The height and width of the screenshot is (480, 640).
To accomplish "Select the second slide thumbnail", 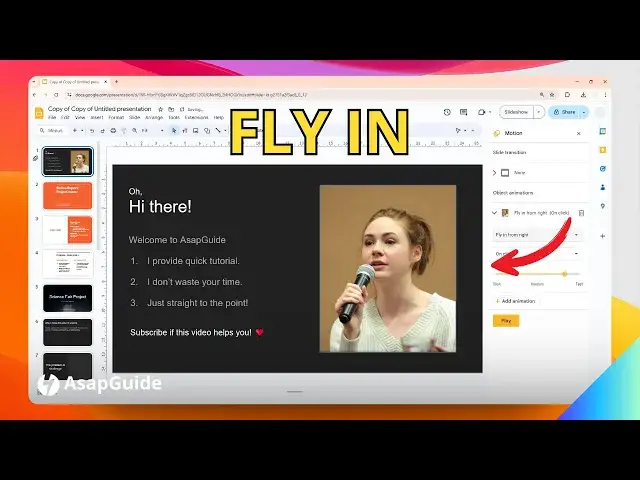I will click(x=67, y=195).
